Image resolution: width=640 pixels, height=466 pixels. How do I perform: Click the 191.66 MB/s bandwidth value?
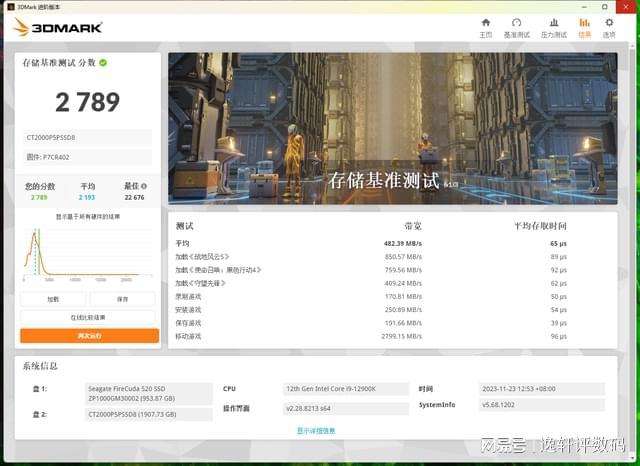coord(403,323)
